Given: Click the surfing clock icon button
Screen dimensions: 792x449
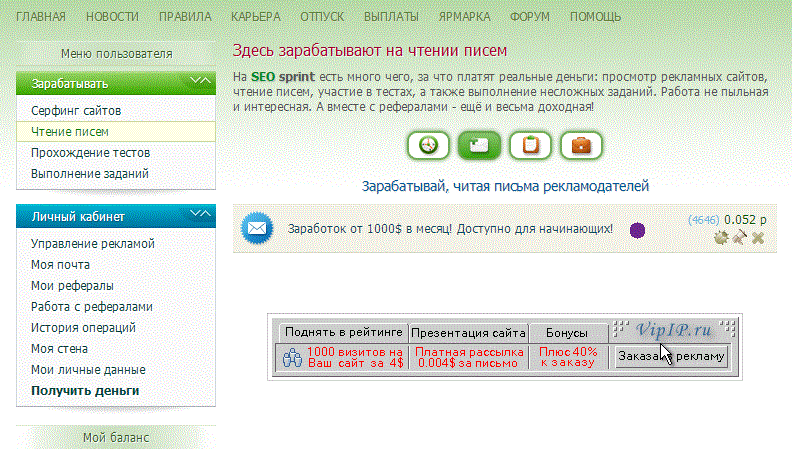Looking at the screenshot, I should click(x=428, y=145).
